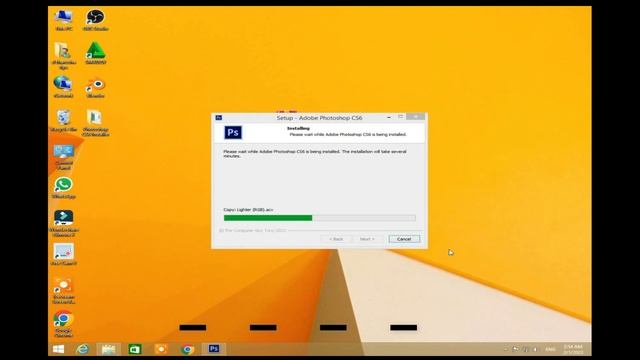Open Internet Explorer from the taskbar

pyautogui.click(x=82, y=349)
